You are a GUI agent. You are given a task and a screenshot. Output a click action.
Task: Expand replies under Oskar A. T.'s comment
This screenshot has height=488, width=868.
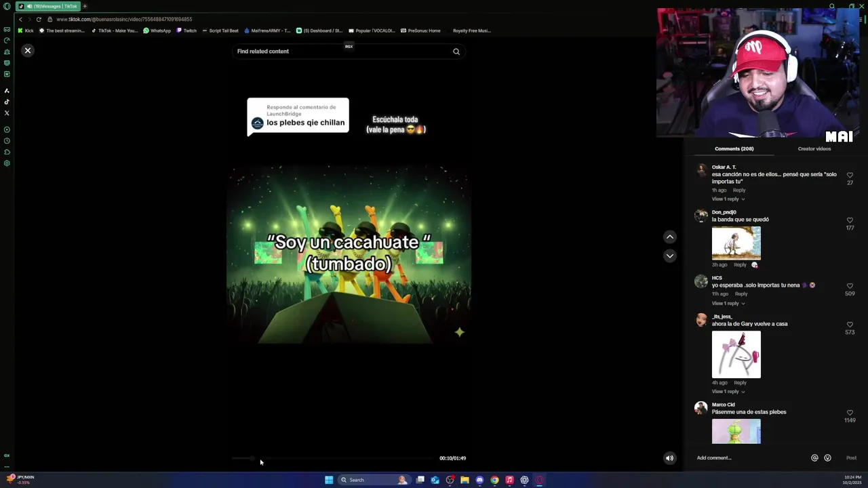pyautogui.click(x=728, y=199)
